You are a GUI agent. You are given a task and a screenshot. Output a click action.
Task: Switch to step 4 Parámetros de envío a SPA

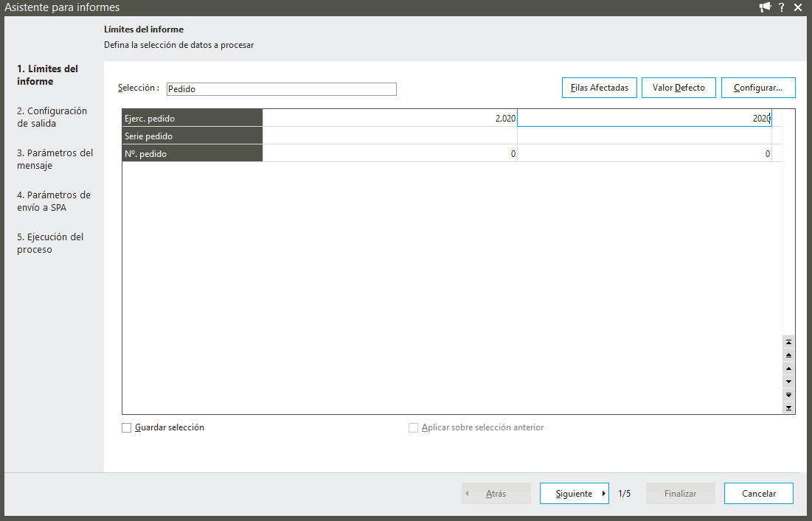click(53, 201)
